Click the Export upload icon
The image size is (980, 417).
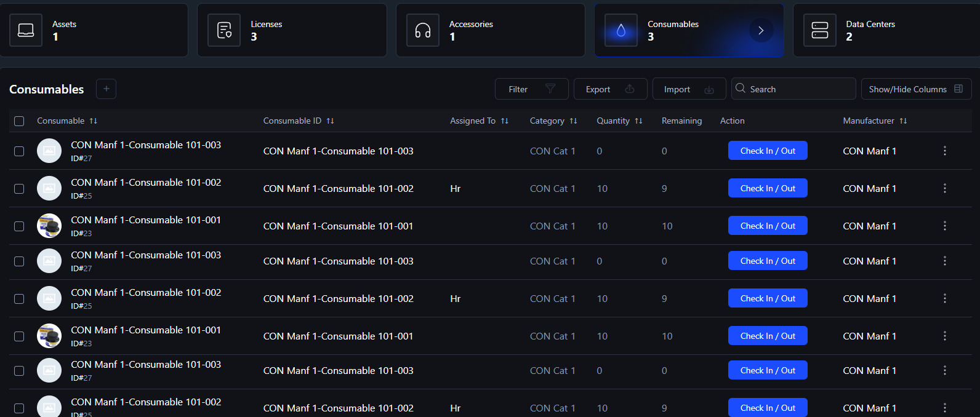coord(630,89)
